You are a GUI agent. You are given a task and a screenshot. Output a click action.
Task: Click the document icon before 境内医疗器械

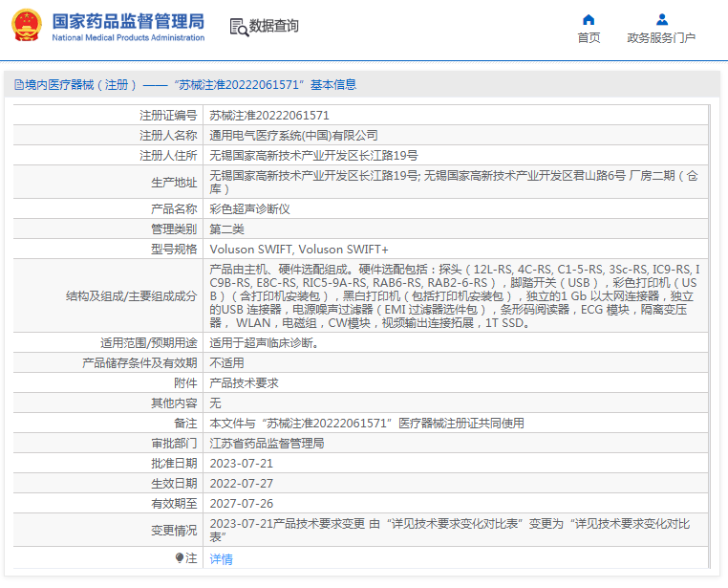pos(18,84)
